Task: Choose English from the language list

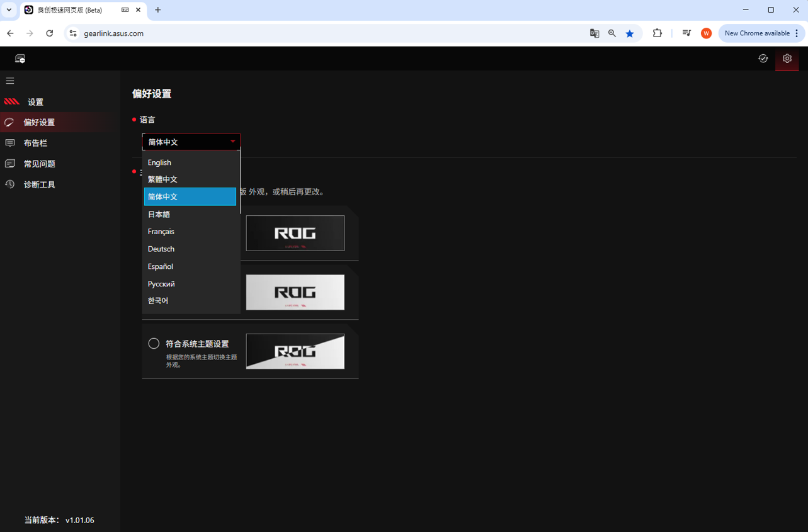Action: click(x=190, y=162)
